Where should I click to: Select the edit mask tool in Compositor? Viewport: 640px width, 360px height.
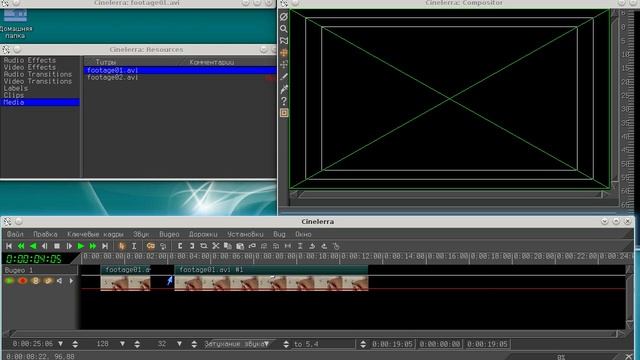[284, 41]
